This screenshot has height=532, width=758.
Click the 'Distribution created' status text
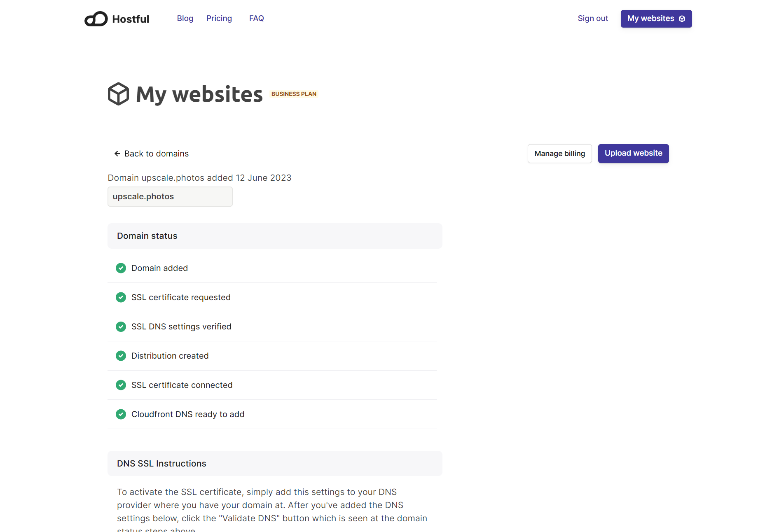point(170,356)
